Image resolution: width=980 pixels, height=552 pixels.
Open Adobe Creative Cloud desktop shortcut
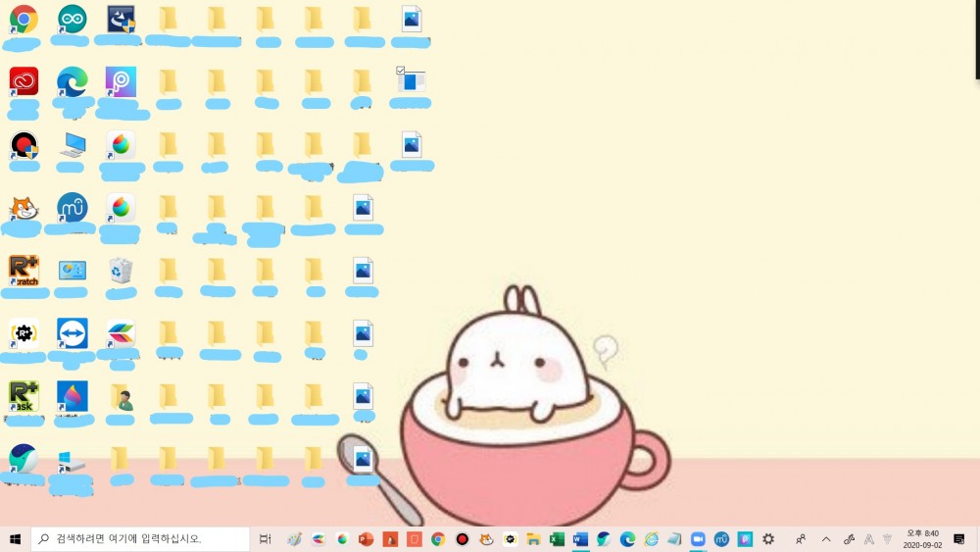click(24, 82)
